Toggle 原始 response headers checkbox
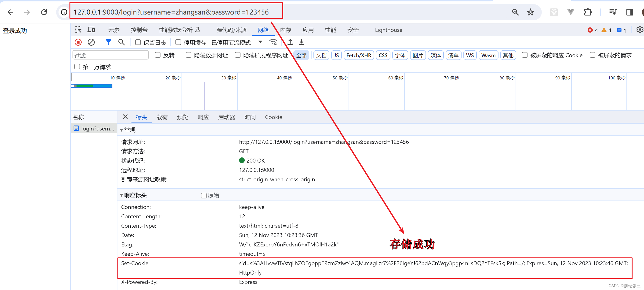This screenshot has height=290, width=644. pyautogui.click(x=204, y=195)
